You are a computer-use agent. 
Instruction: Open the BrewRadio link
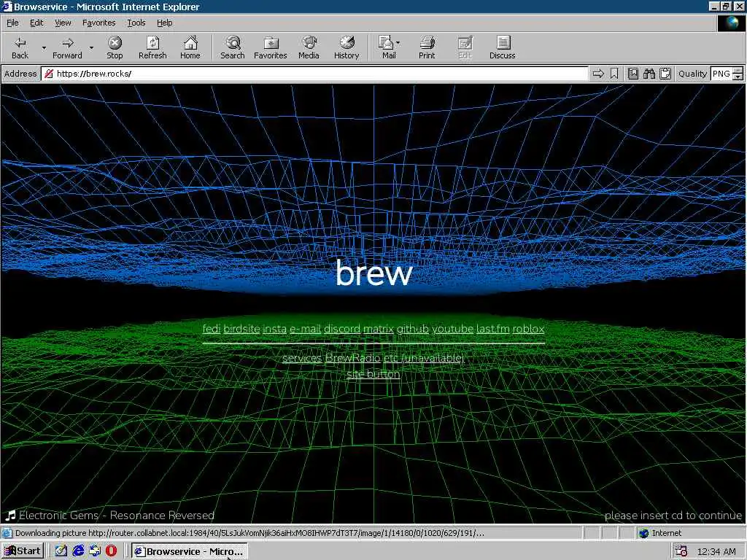pos(352,358)
